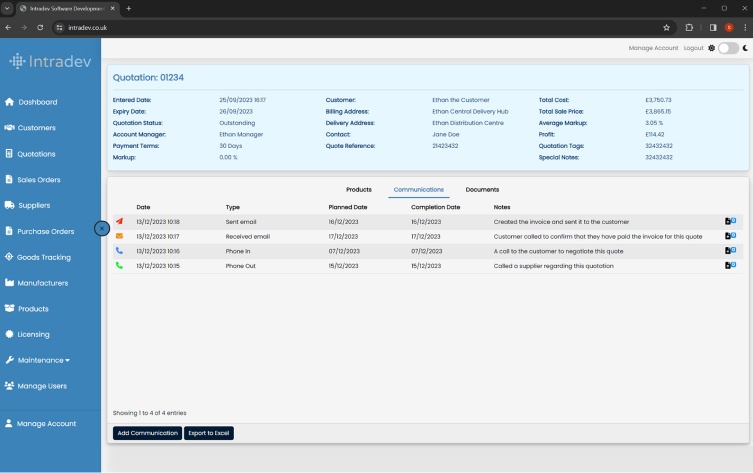This screenshot has height=473, width=753.
Task: Sort table by Planned Date column header
Action: [x=348, y=207]
